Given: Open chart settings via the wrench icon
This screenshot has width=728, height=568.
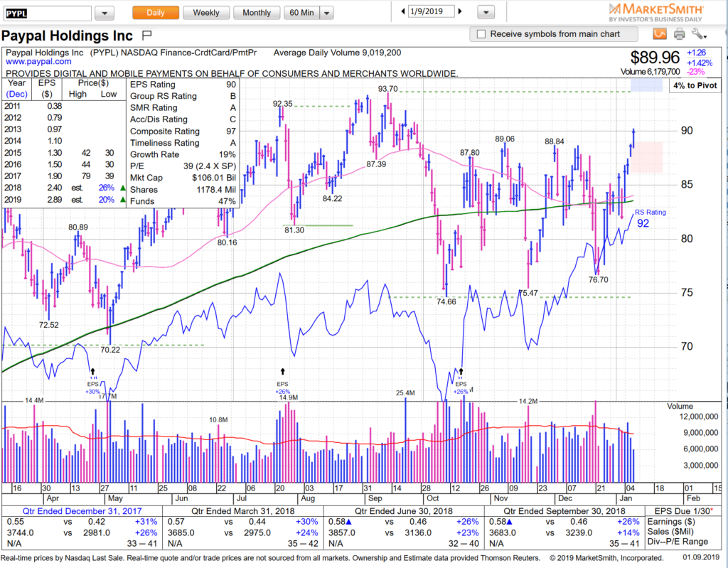Looking at the screenshot, I should [x=698, y=34].
